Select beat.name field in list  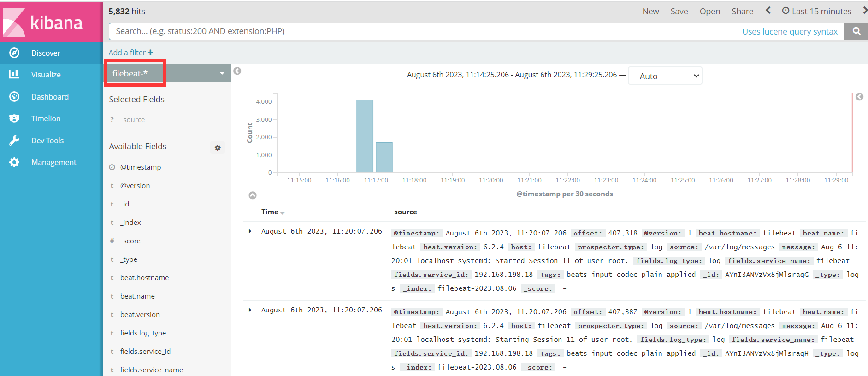137,296
